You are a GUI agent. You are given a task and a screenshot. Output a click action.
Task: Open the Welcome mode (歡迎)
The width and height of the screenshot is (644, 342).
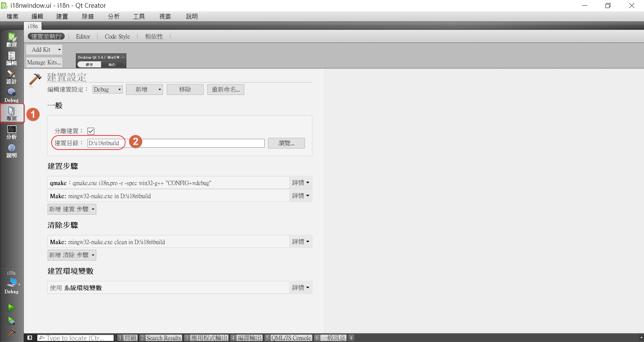tap(11, 40)
